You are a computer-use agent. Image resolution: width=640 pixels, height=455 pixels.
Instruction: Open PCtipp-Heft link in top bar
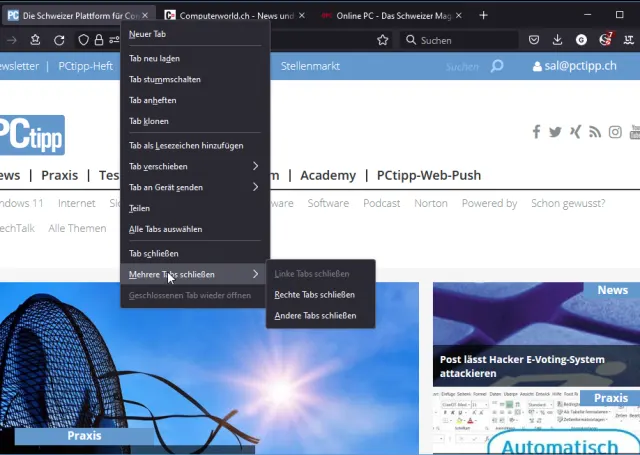pyautogui.click(x=85, y=66)
